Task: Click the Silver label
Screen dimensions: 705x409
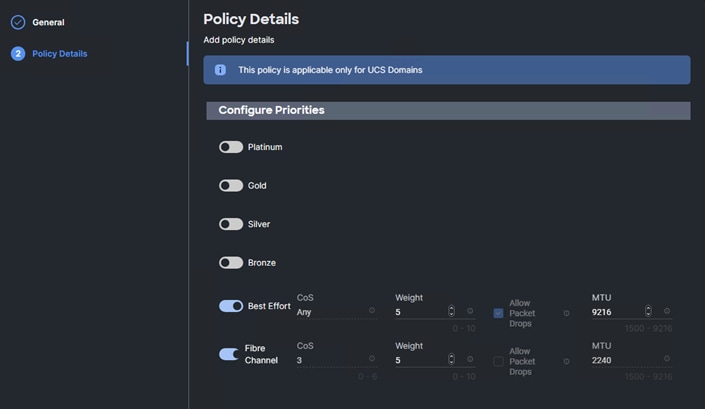Action: pyautogui.click(x=259, y=224)
